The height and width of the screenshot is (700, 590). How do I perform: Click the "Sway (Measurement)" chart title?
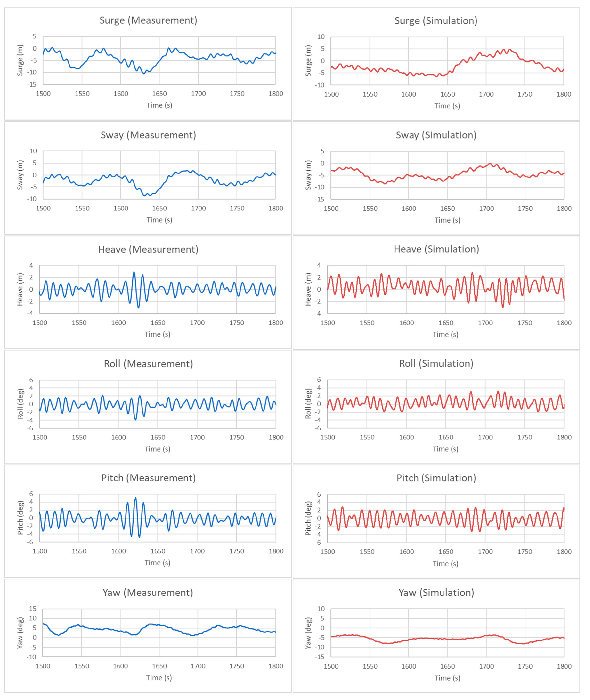(148, 135)
